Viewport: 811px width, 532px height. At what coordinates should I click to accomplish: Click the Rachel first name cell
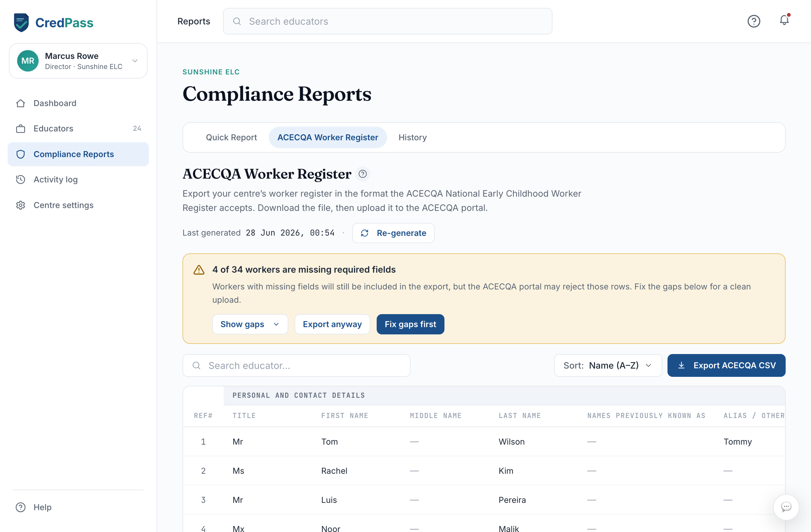pos(334,471)
